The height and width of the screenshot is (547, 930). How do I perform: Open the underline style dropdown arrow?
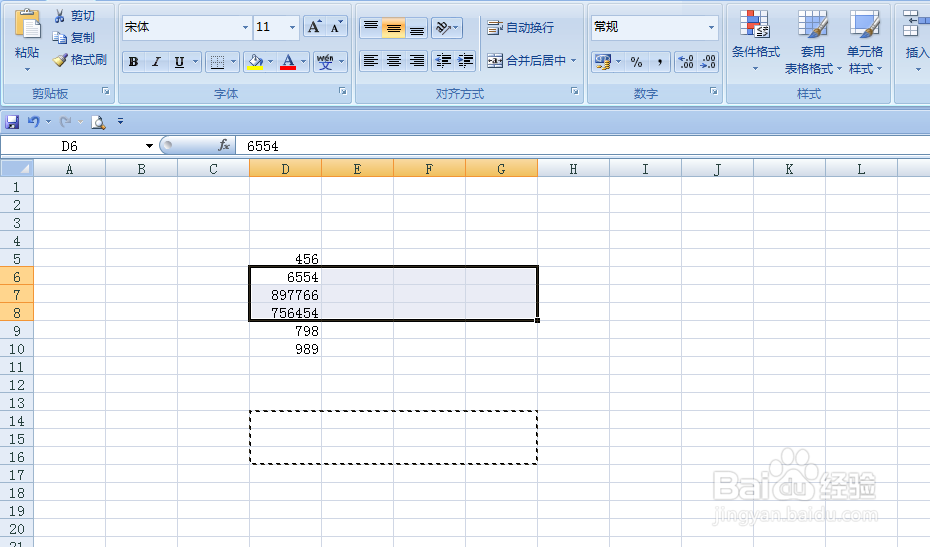pyautogui.click(x=195, y=62)
